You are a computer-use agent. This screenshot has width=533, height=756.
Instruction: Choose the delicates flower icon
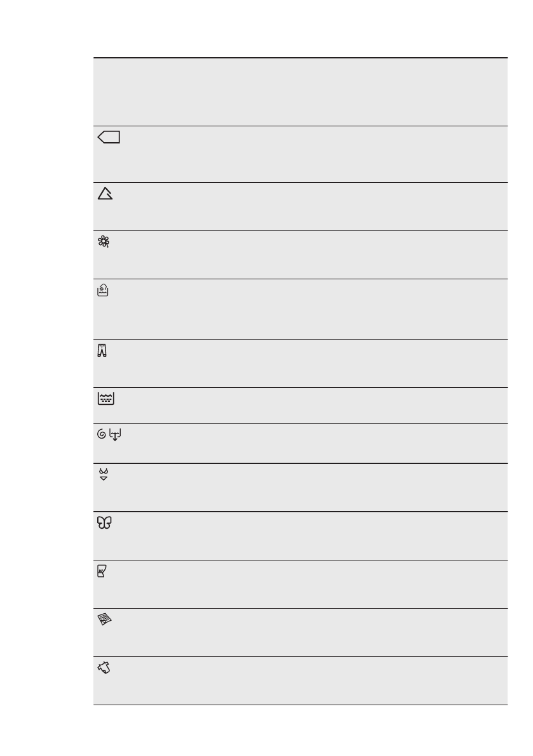point(104,242)
